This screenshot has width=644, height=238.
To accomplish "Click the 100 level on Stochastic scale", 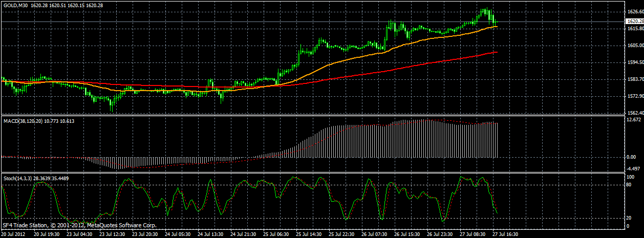I will coord(631,177).
